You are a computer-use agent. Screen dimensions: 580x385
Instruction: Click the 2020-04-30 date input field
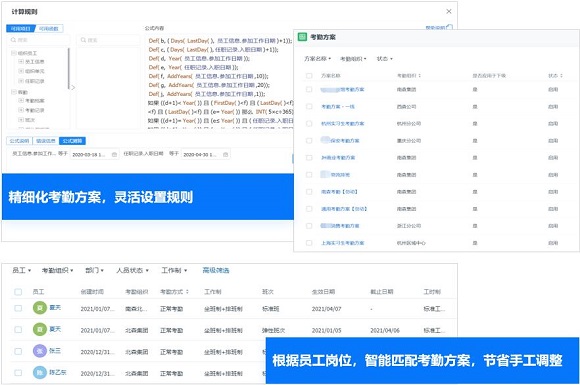205,154
